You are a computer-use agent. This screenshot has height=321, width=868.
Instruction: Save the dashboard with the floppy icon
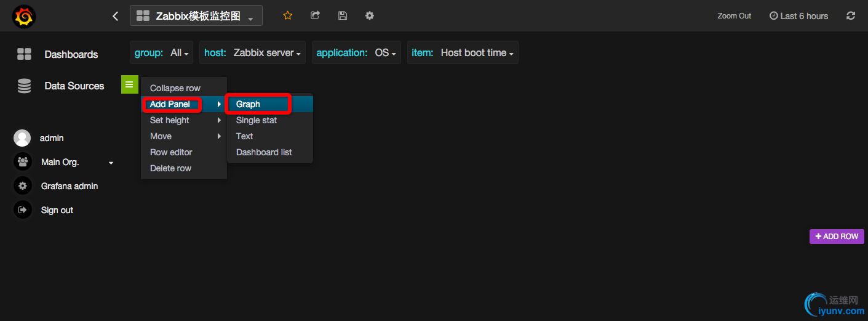point(343,16)
